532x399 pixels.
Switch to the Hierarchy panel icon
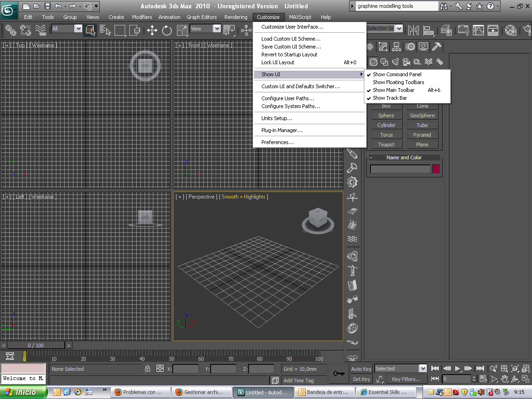point(396,47)
